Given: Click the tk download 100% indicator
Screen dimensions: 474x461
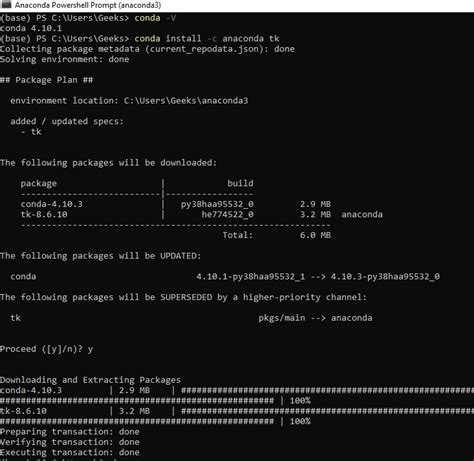Looking at the screenshot, I should coord(300,421).
